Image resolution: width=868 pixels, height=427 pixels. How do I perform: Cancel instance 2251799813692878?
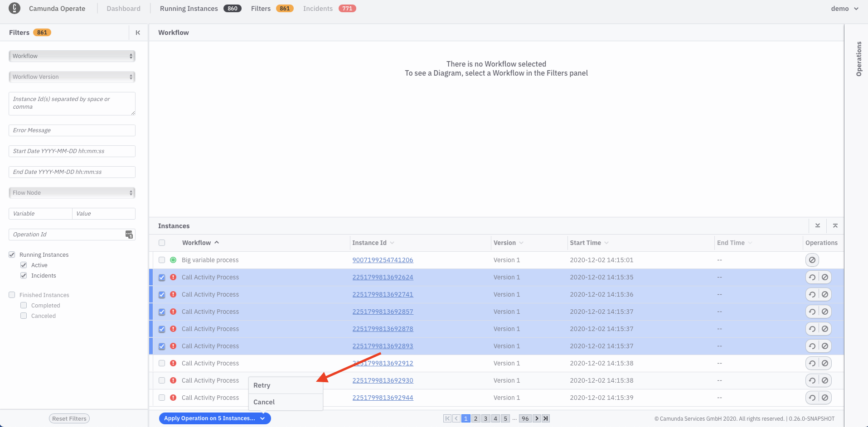(x=825, y=329)
